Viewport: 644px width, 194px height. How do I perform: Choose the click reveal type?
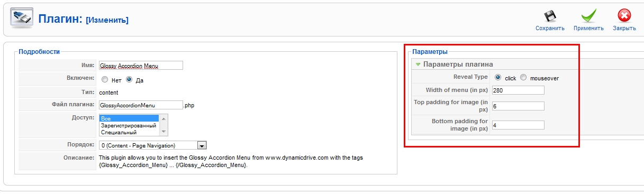(498, 78)
